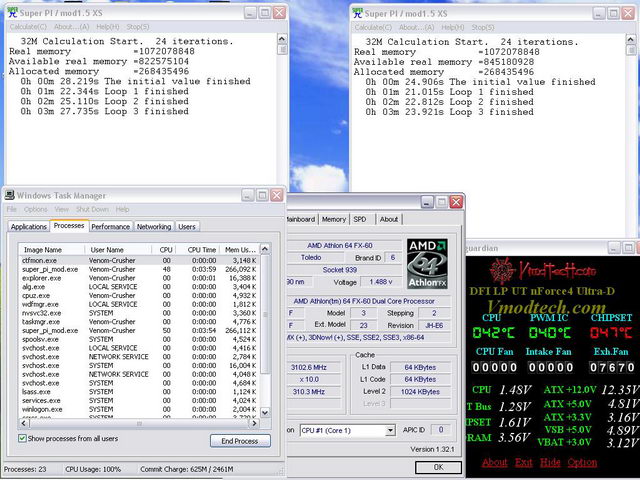This screenshot has width=640, height=480.
Task: Click the Super PI icon in left window title
Action: coord(13,13)
